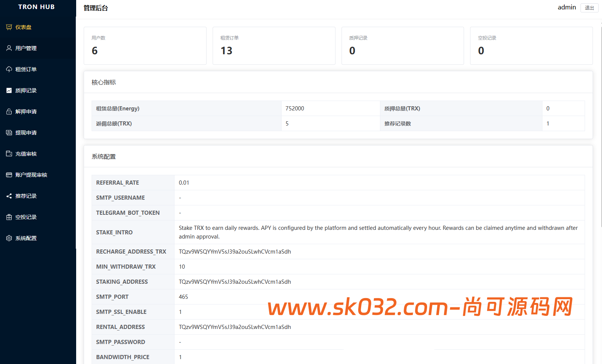Open the 用户管理 menu item
This screenshot has height=364, width=602.
tap(38, 48)
